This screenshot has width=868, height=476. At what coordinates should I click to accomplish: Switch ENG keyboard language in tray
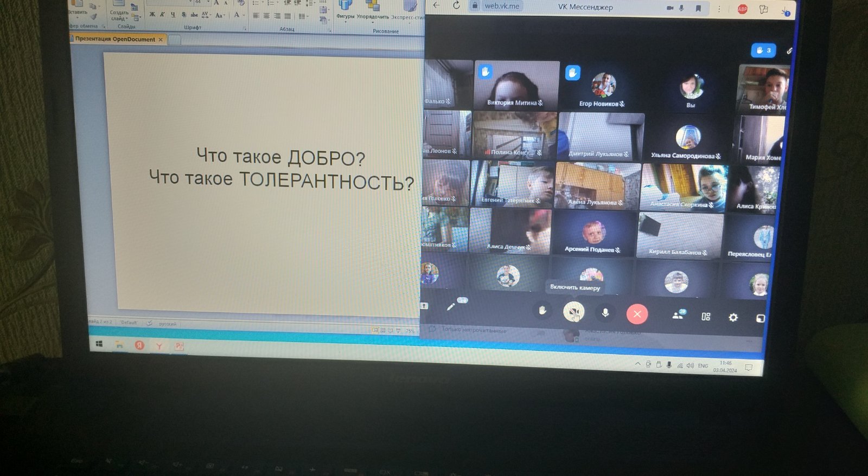pos(703,366)
